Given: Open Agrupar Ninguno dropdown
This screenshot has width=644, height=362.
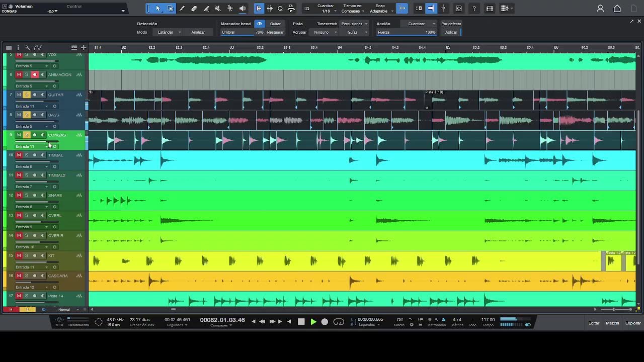Looking at the screenshot, I should [x=325, y=32].
